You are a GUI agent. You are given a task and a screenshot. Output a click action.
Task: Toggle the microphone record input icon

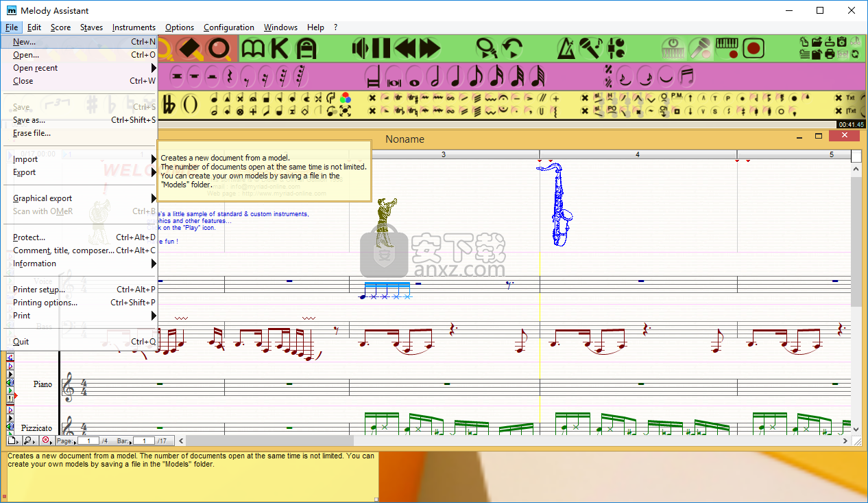699,49
